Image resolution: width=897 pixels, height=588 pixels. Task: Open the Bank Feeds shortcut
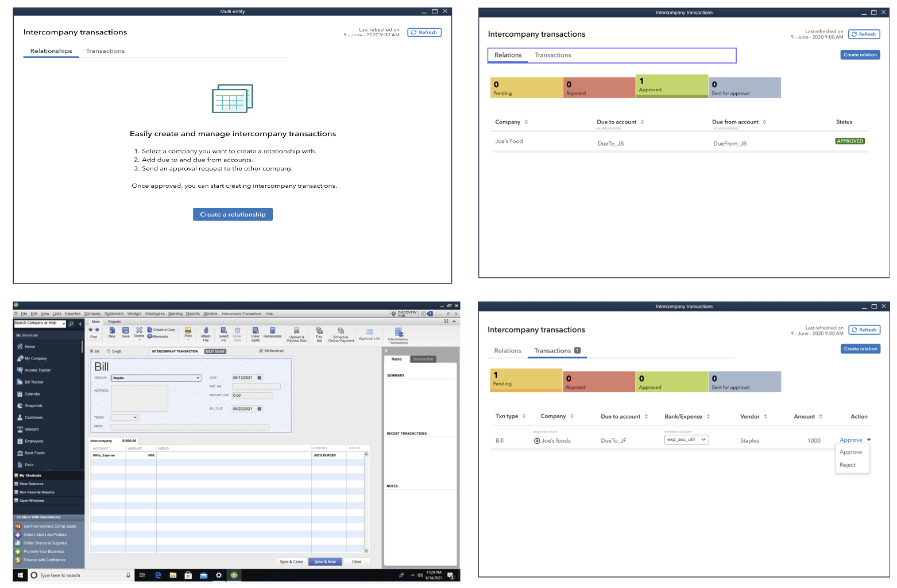click(31, 453)
